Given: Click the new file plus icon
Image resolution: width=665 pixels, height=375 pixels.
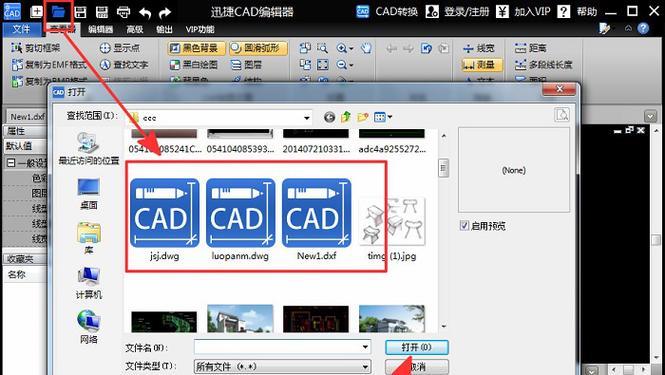Looking at the screenshot, I should coord(37,12).
